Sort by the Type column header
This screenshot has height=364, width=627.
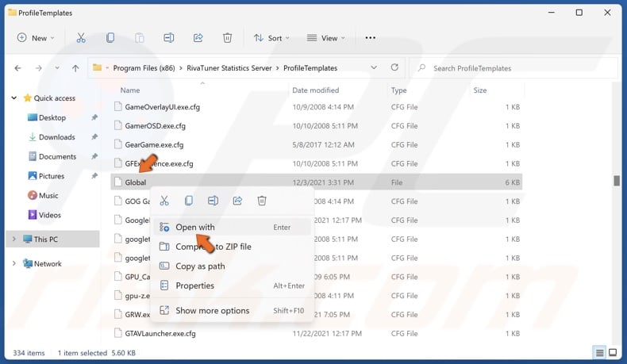[398, 90]
